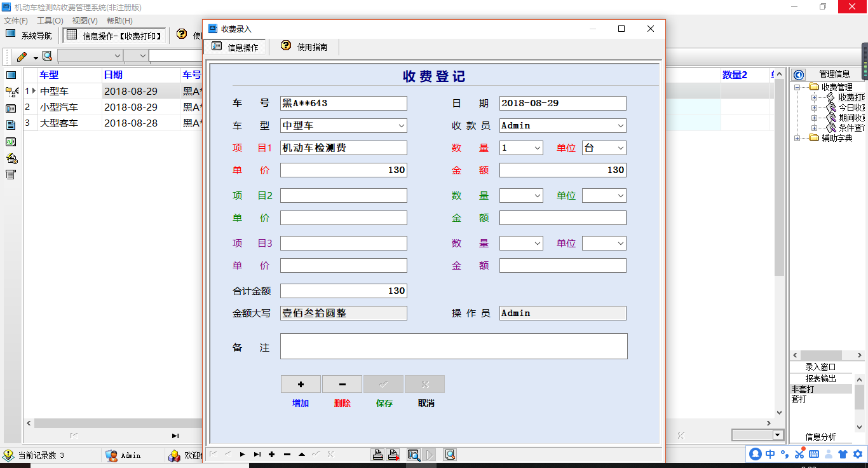Screen dimensions: 868x468
Task: Jump to last record in dialog navigator
Action: tap(257, 454)
